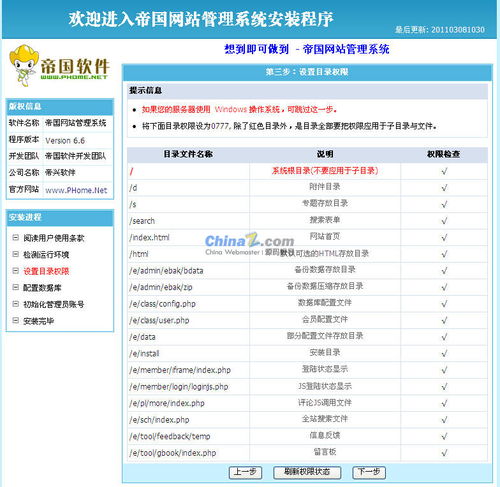Select the 阅读用户使用条款 step text

(54, 238)
